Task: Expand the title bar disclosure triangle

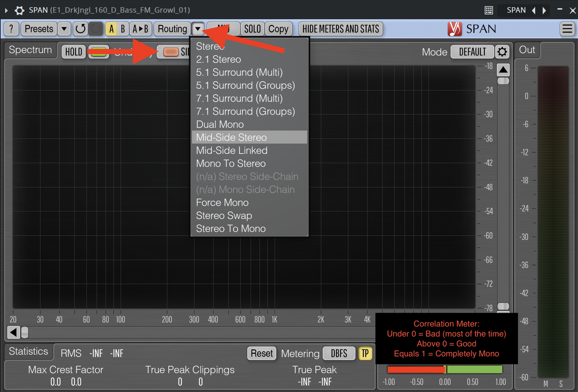Action: tap(6, 10)
